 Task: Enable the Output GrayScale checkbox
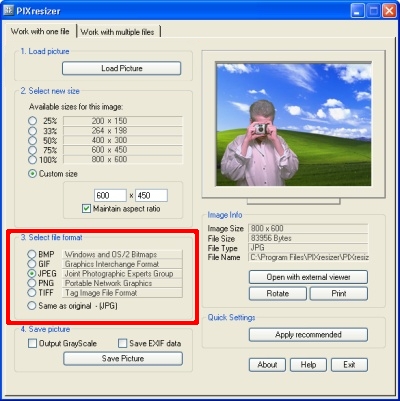(32, 343)
